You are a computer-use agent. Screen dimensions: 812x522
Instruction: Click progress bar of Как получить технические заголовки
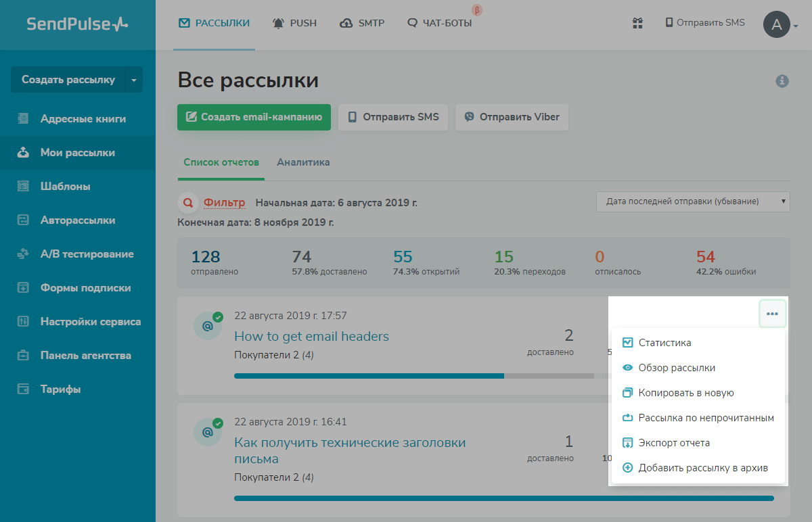[504, 498]
